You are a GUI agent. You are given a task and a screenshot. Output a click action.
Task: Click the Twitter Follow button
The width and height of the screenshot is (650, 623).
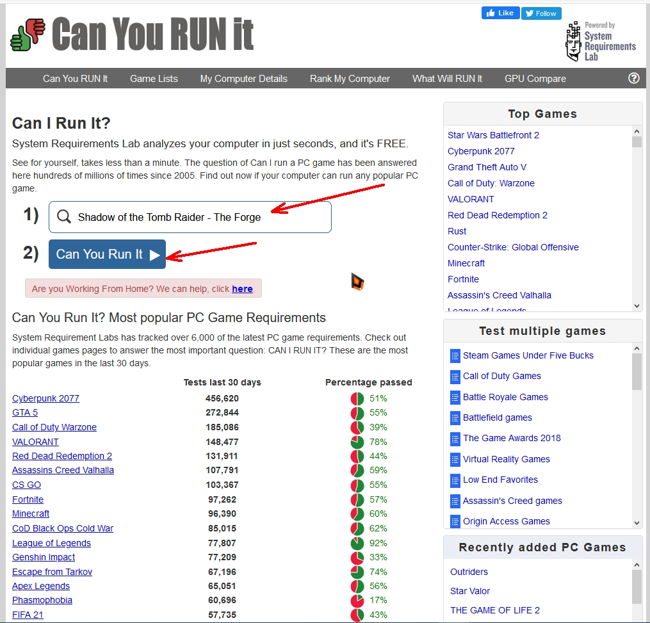541,13
